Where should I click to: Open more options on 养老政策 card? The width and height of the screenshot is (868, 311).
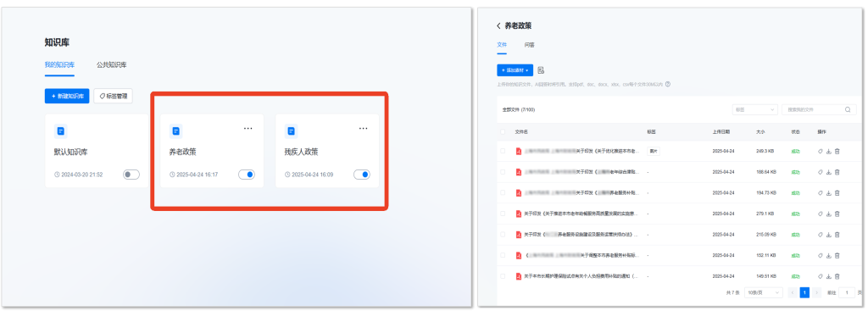tap(248, 129)
